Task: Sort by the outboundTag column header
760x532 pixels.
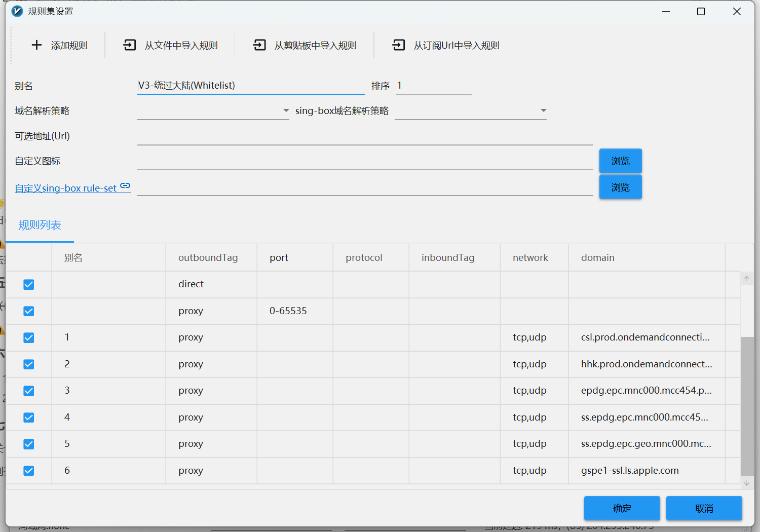Action: (x=211, y=257)
